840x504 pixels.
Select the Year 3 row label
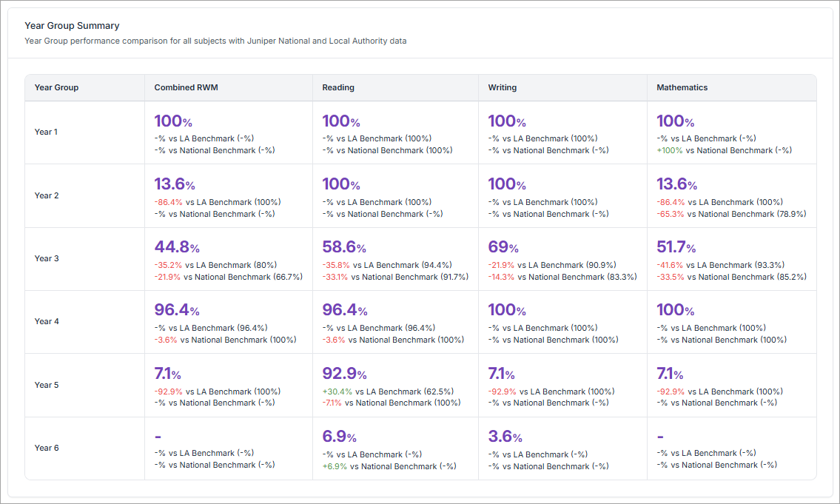tap(46, 258)
